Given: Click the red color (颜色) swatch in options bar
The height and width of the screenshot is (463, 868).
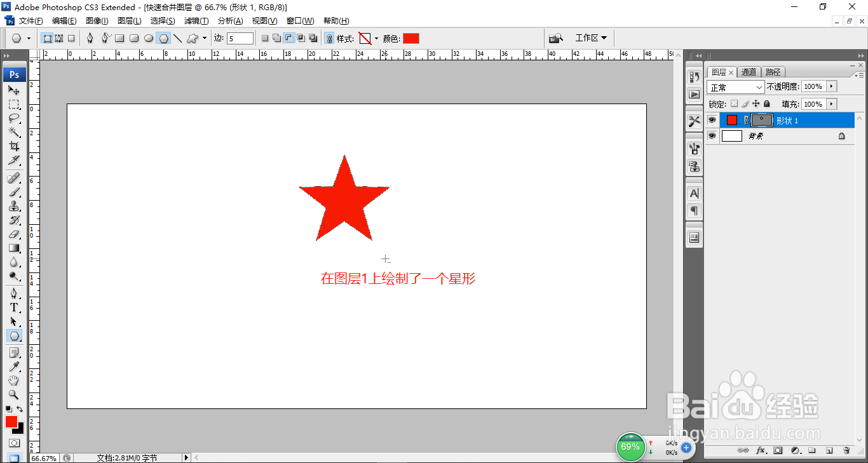Looking at the screenshot, I should pyautogui.click(x=411, y=39).
